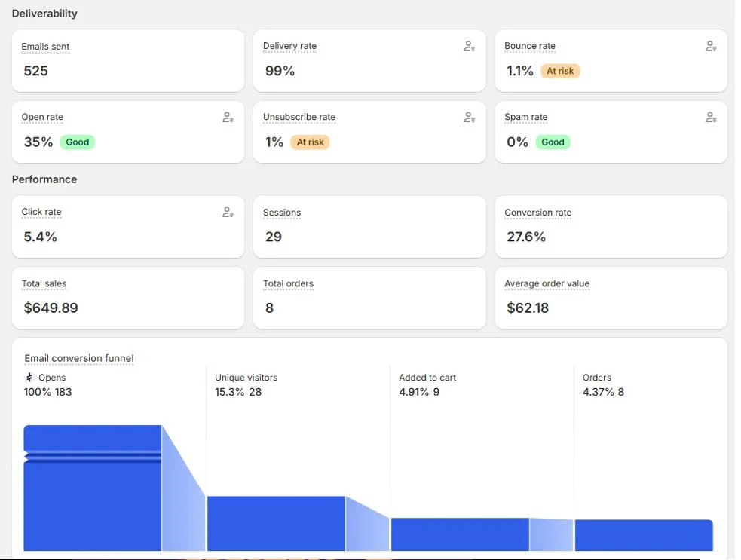Select the 5.4% click rate value

40,237
